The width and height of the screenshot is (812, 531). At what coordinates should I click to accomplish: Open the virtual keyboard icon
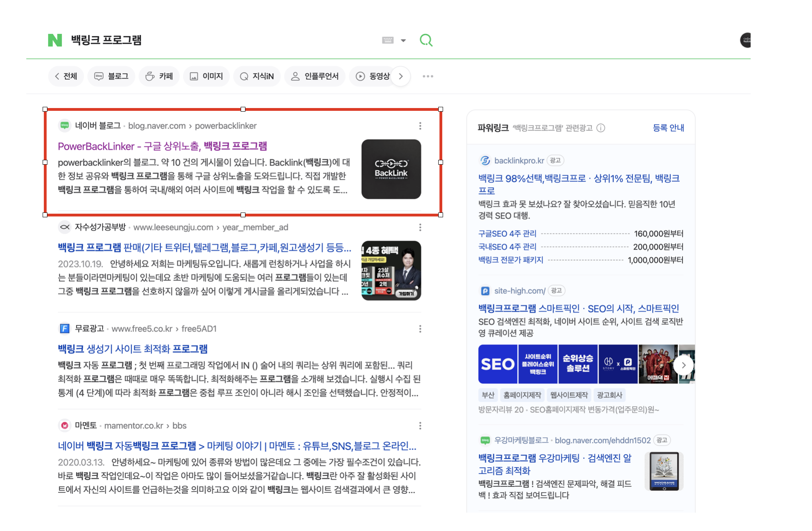tap(388, 40)
